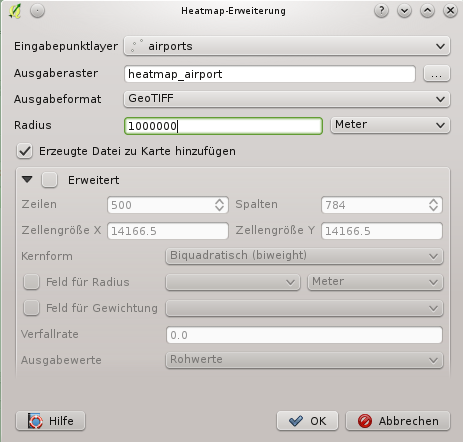Click the up-chevron title bar icon
Screen dimensions: 463x442
[x=427, y=11]
